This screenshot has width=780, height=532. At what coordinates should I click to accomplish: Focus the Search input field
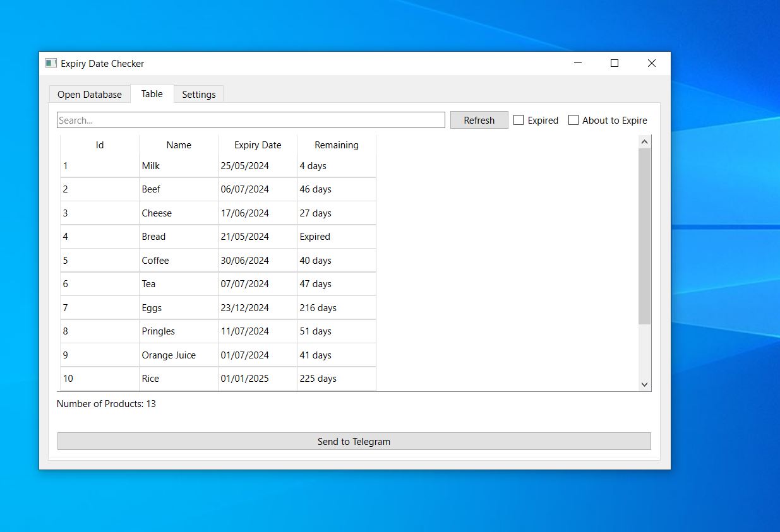(251, 121)
